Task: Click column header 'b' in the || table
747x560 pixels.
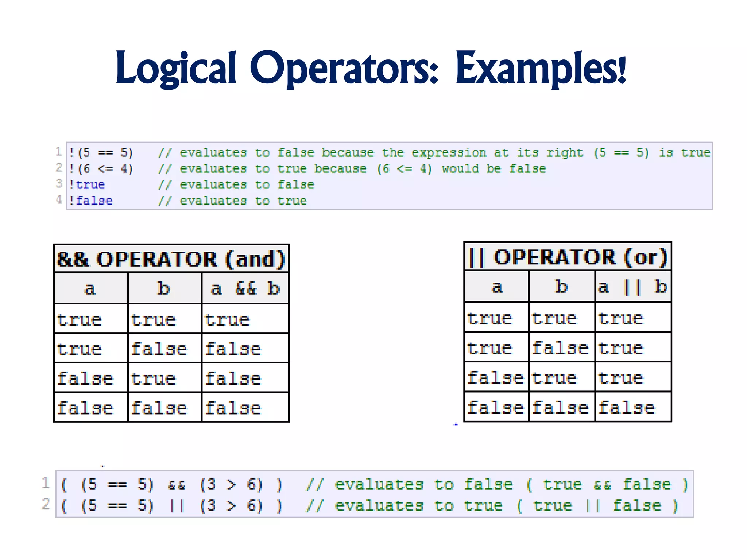Action: (562, 287)
